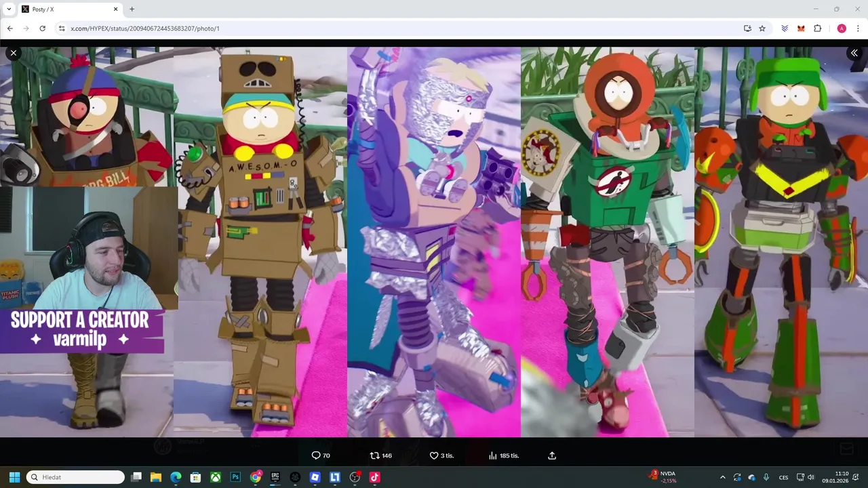
Task: Open the clock showing 11:10 09.01.2026
Action: [835, 477]
